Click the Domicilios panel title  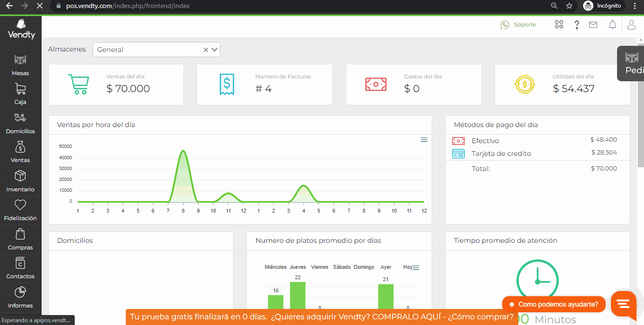coord(75,240)
